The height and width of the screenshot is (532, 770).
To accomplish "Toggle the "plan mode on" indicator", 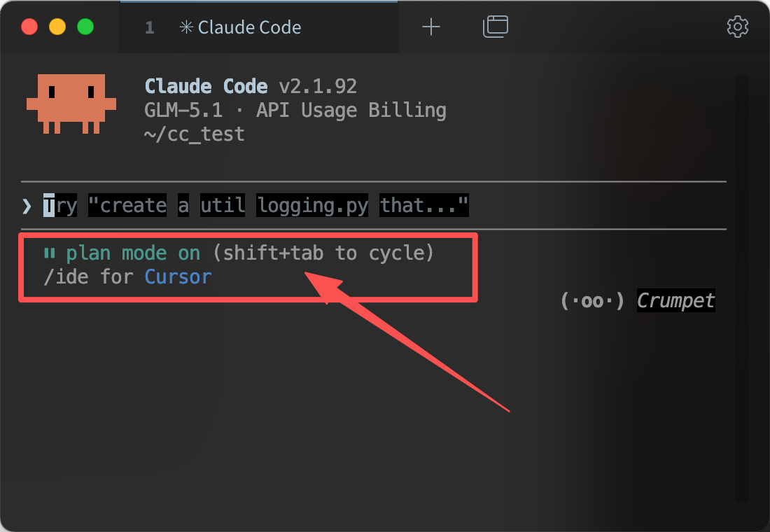I will (x=133, y=253).
